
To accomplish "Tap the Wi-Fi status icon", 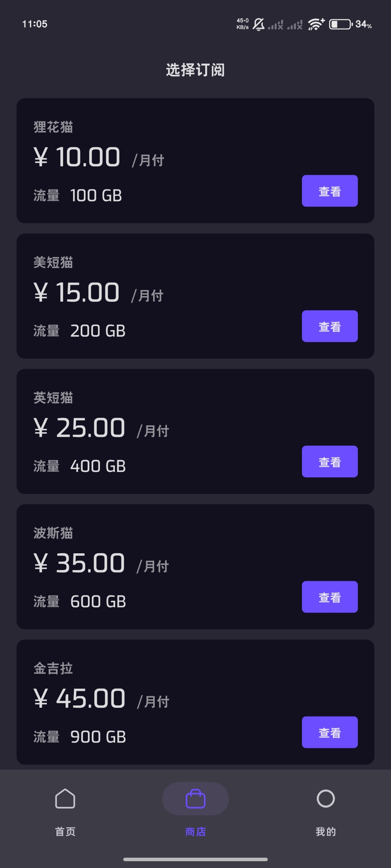I will (316, 24).
